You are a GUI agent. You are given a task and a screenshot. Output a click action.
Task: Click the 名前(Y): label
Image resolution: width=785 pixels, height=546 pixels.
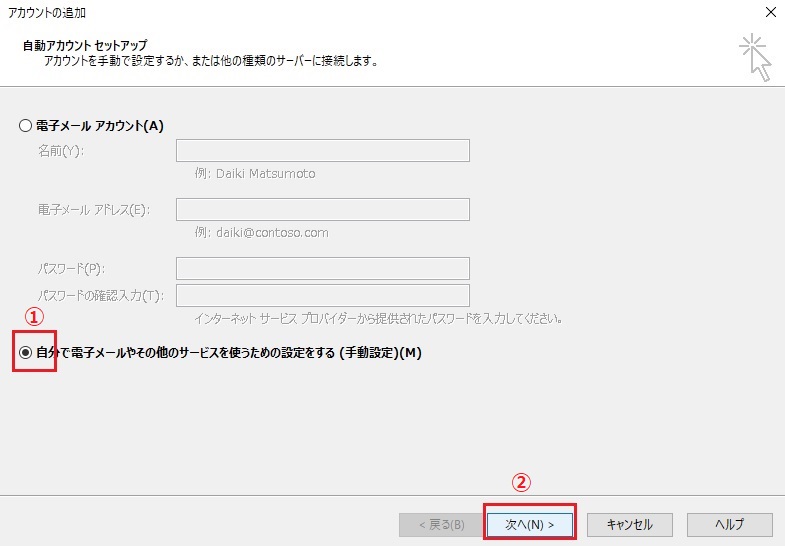(x=61, y=151)
